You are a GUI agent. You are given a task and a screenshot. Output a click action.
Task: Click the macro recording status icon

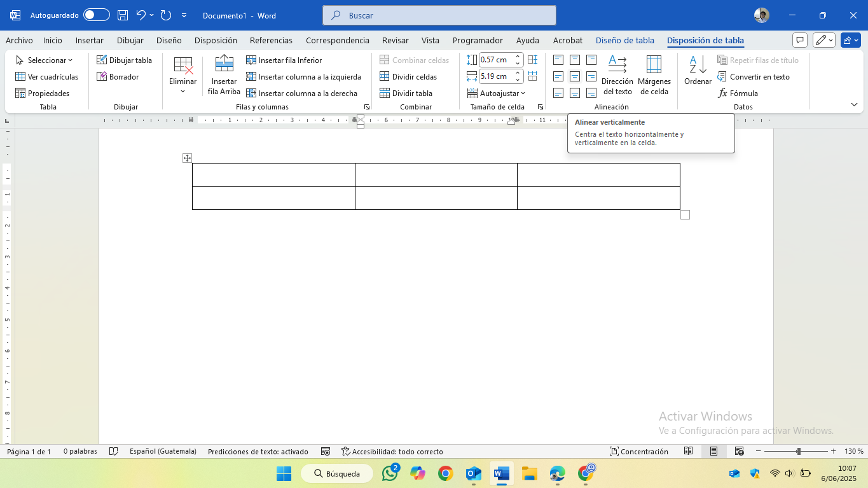point(326,452)
